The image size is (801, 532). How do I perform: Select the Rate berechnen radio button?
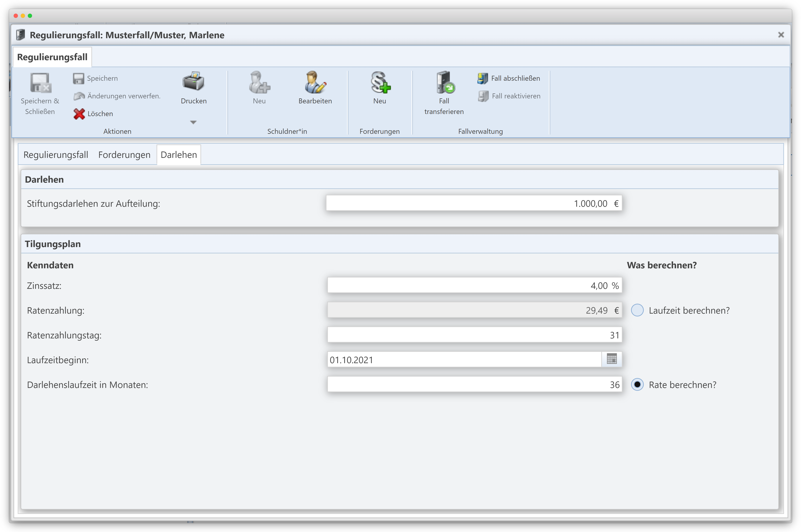tap(637, 384)
